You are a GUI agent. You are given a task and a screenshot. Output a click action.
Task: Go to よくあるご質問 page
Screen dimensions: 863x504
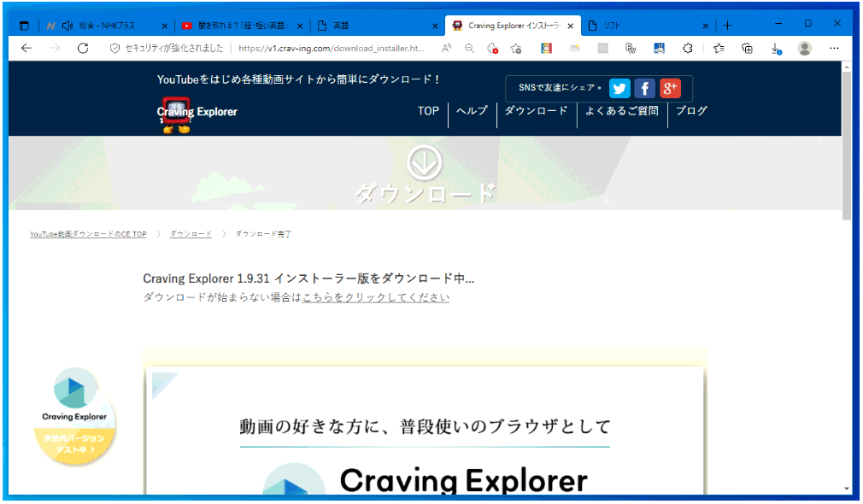coord(621,111)
